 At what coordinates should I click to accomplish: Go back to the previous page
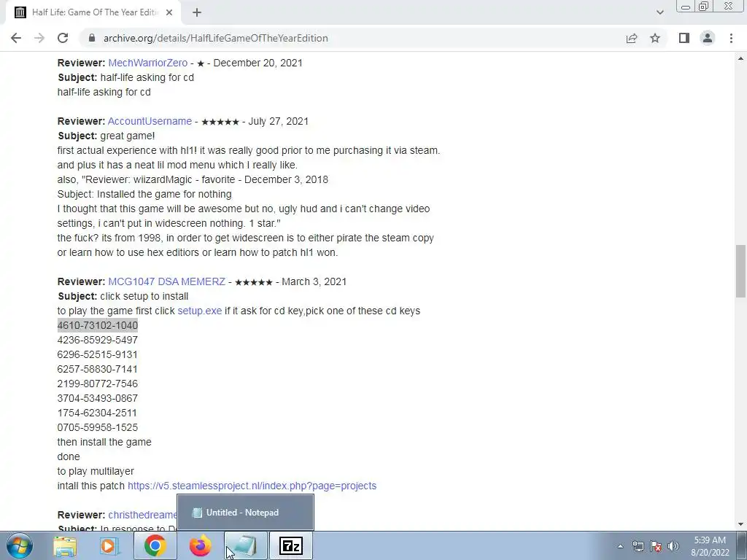coord(16,38)
